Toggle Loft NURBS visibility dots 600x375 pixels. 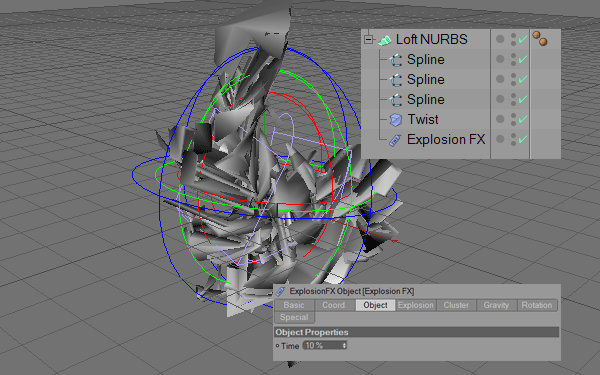514,39
